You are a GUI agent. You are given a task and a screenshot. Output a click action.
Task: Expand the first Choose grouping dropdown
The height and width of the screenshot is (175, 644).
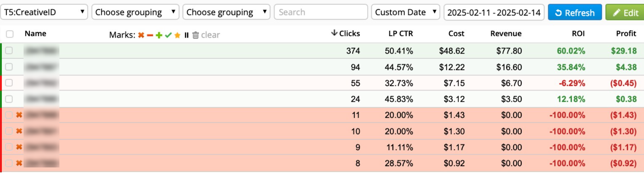click(135, 12)
